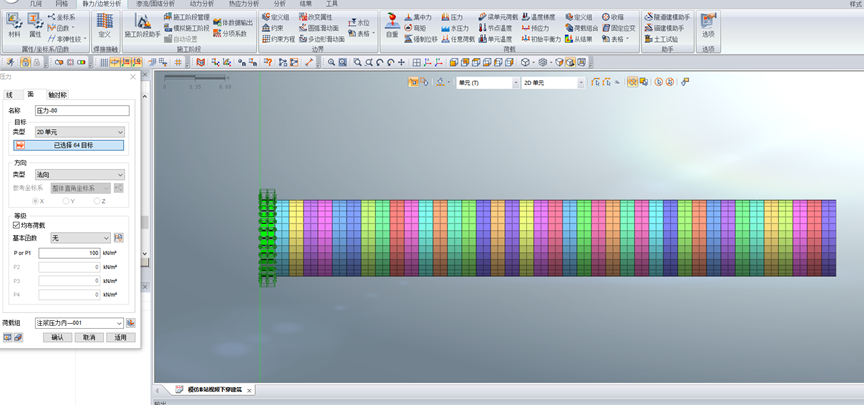The image size is (864, 405).
Task: Click the 名称 name input field
Action: [x=82, y=111]
